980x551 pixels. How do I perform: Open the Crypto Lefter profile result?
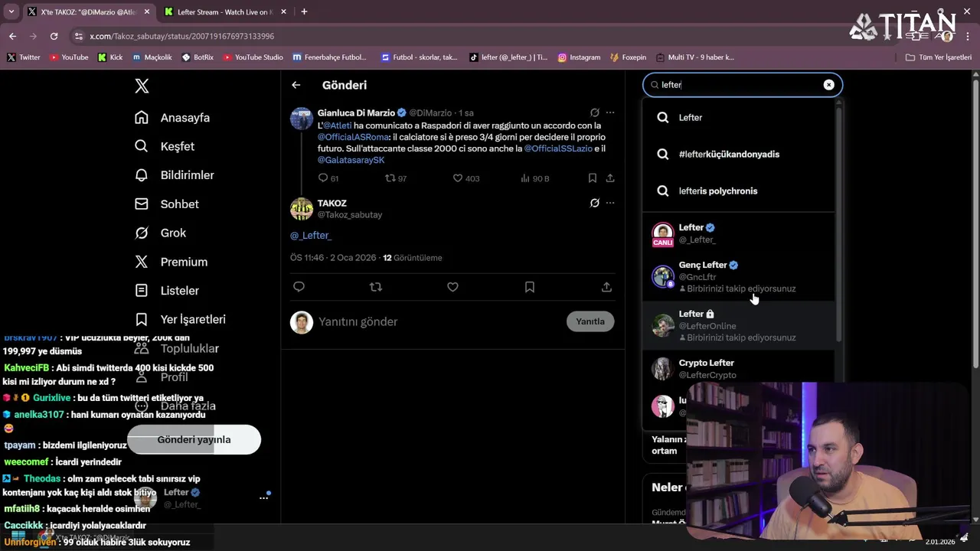pyautogui.click(x=739, y=369)
